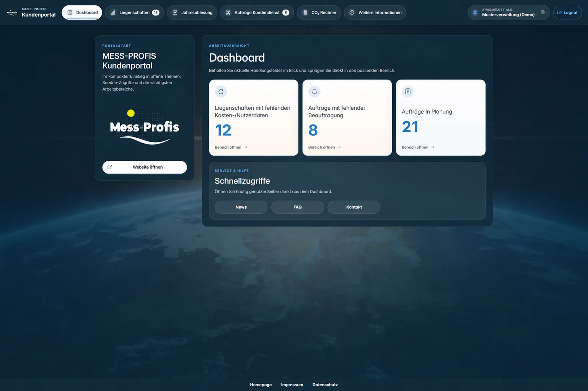Open the CO₂ Rechner tab
The height and width of the screenshot is (391, 588).
click(319, 13)
